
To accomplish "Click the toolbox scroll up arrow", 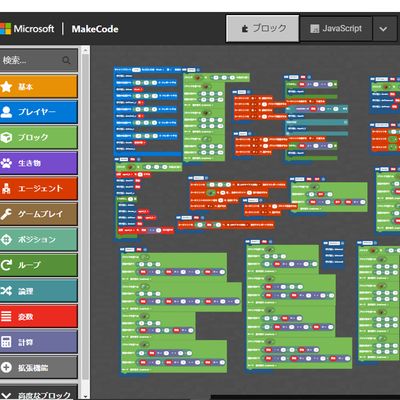I will (85, 50).
